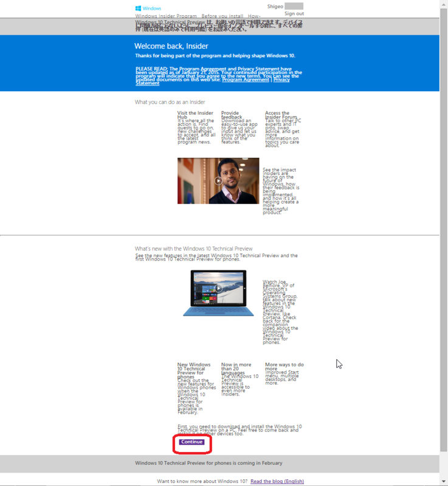The height and width of the screenshot is (486, 448).
Task: Click the blue Surface keyboard image
Action: pyautogui.click(x=218, y=311)
